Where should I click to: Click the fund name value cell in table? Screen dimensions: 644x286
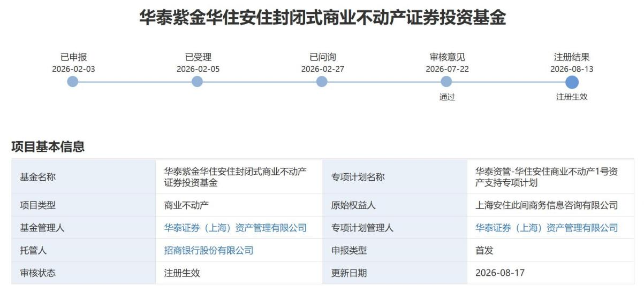(239, 177)
